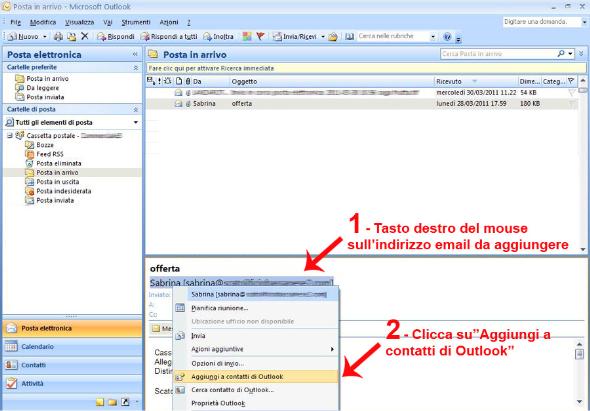Expand Azioni aggiuntive submenu

256,349
